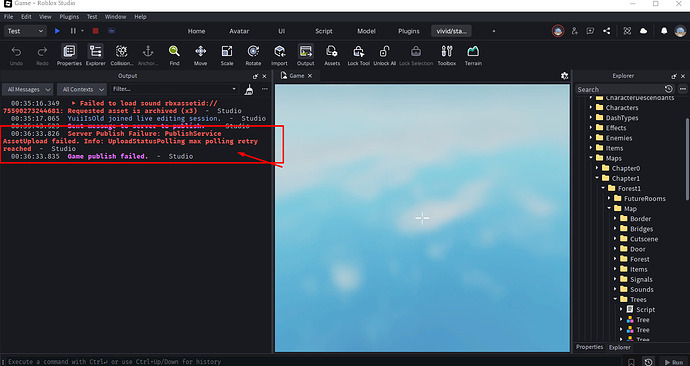Open the All Contexts dropdown
This screenshot has height=366, width=690.
[x=82, y=89]
